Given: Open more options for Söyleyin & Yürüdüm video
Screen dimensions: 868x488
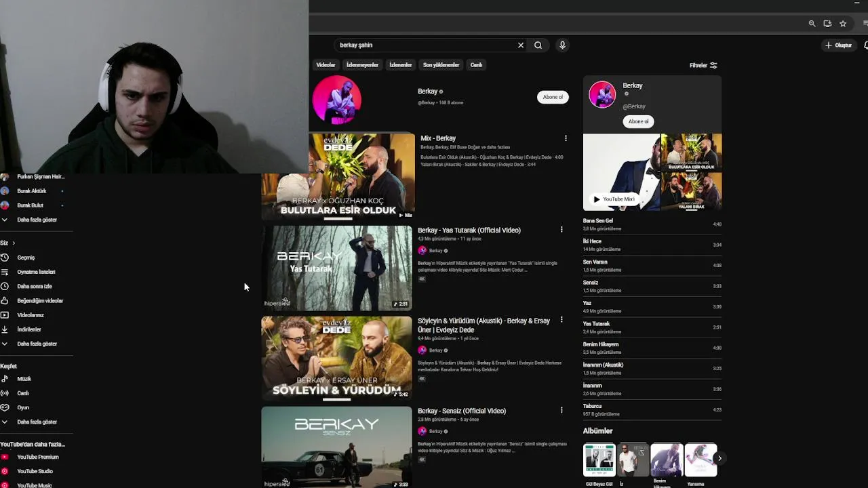Looking at the screenshot, I should coord(561,320).
